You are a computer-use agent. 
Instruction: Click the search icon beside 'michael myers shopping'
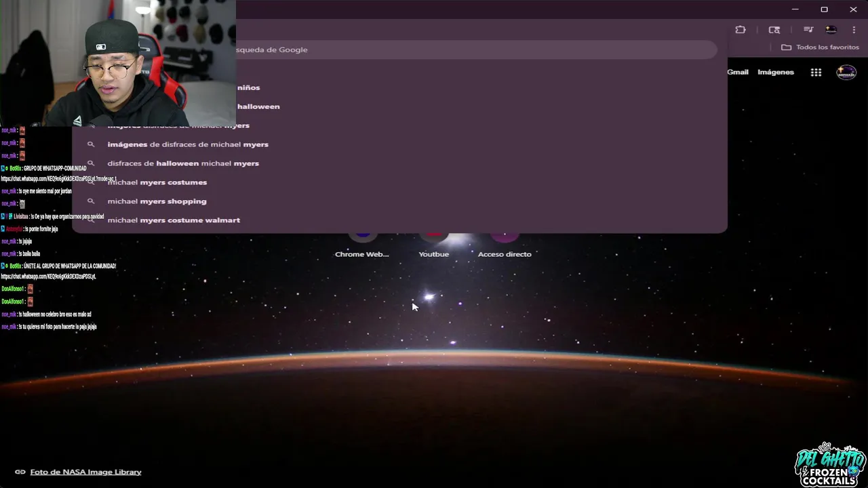pos(90,201)
